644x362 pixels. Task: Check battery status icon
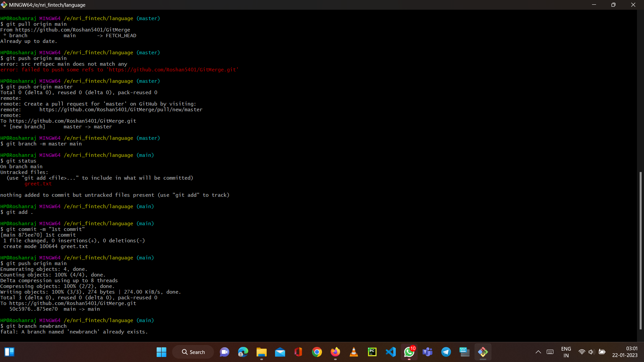tap(602, 352)
